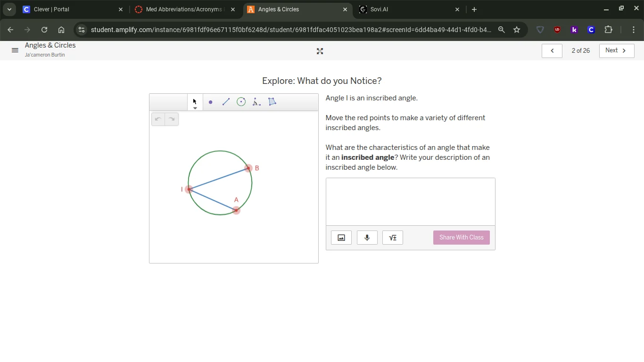The width and height of the screenshot is (644, 362).
Task: Open the browser tab search dropdown
Action: tap(9, 8)
